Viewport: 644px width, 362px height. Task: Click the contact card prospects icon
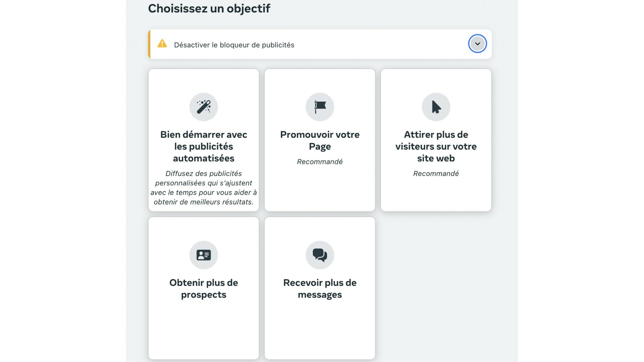point(204,255)
